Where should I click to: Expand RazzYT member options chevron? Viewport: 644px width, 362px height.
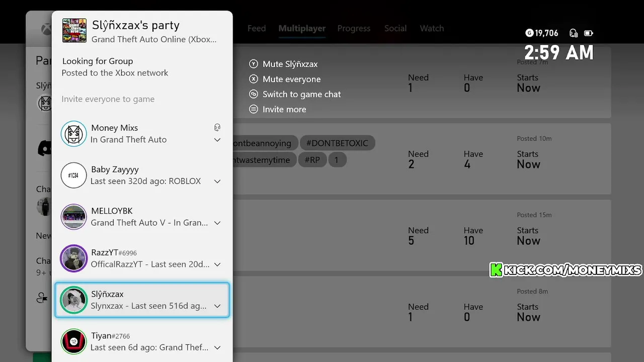217,264
